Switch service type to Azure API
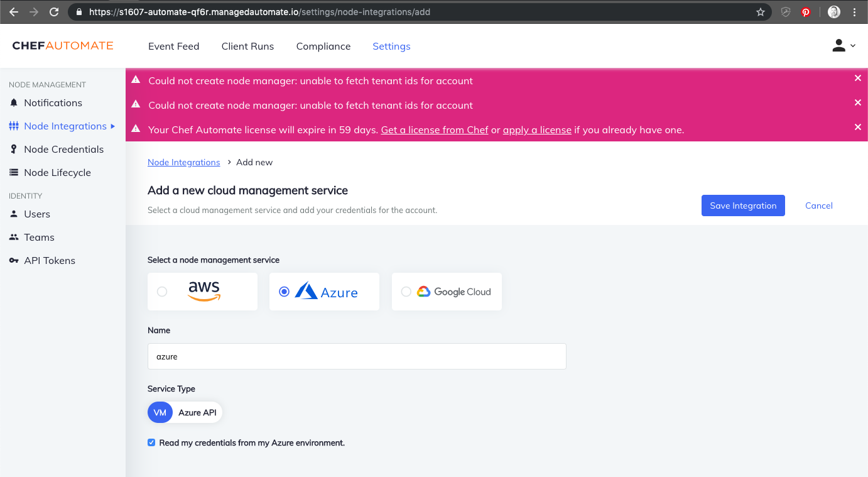The width and height of the screenshot is (868, 477). [x=197, y=412]
